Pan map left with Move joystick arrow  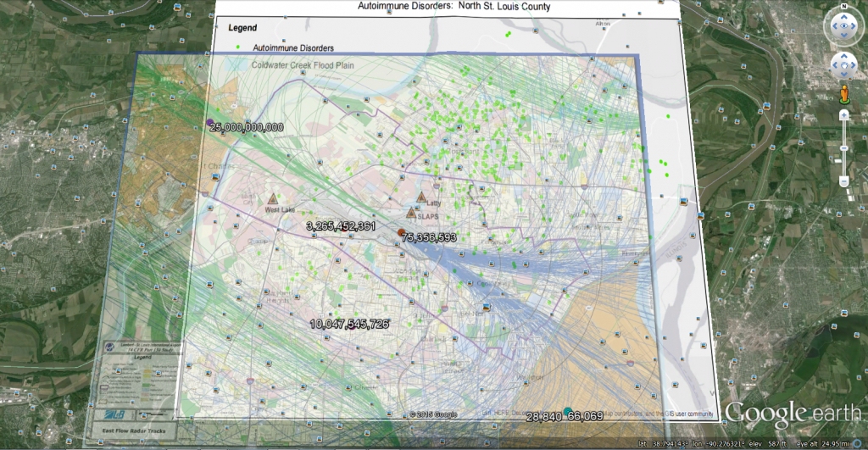[x=835, y=66]
